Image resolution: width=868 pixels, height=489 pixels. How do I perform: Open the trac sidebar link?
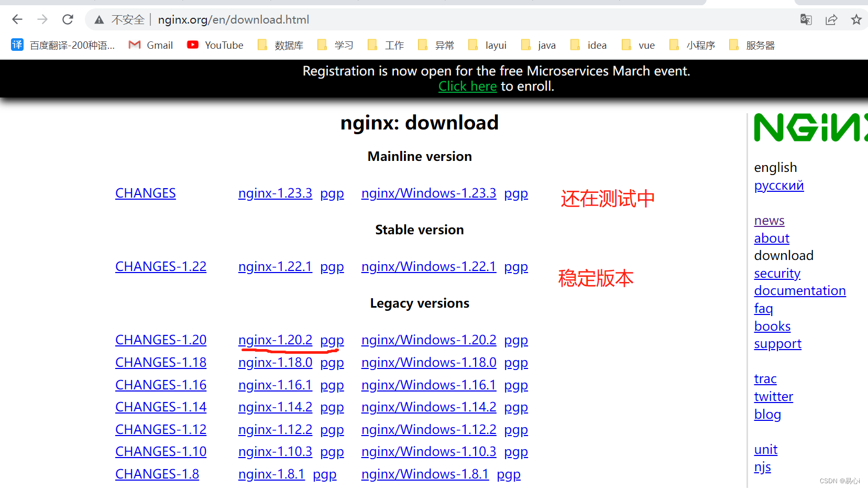(x=765, y=379)
